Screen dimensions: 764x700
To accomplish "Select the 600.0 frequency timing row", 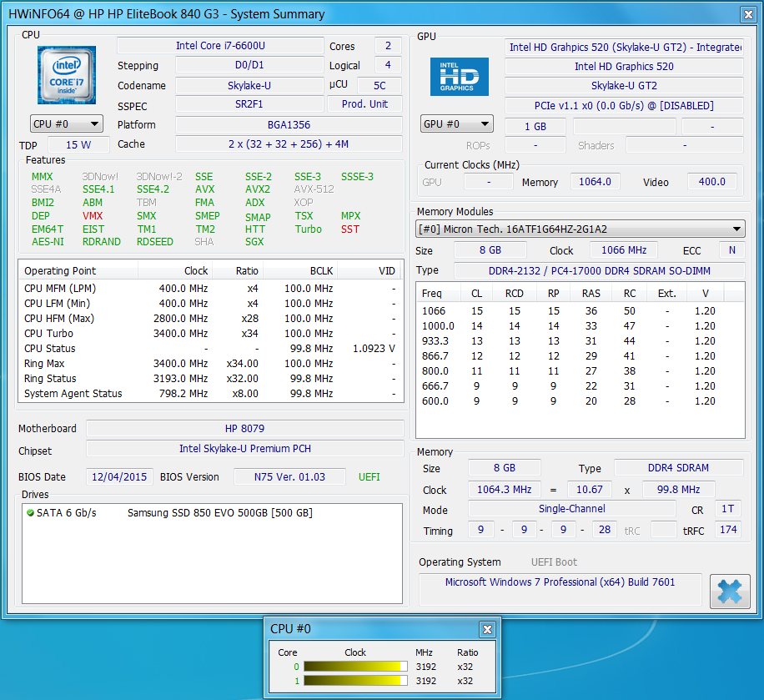I will point(580,401).
